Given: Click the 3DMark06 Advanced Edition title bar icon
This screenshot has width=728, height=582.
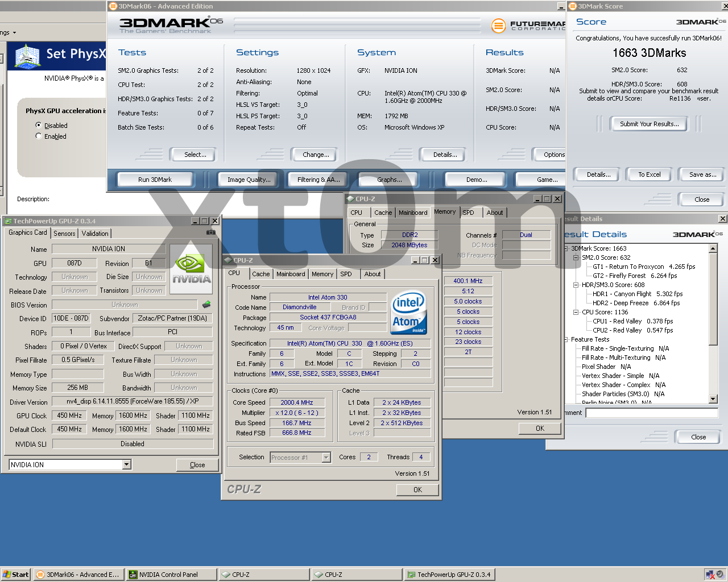Looking at the screenshot, I should pos(113,6).
